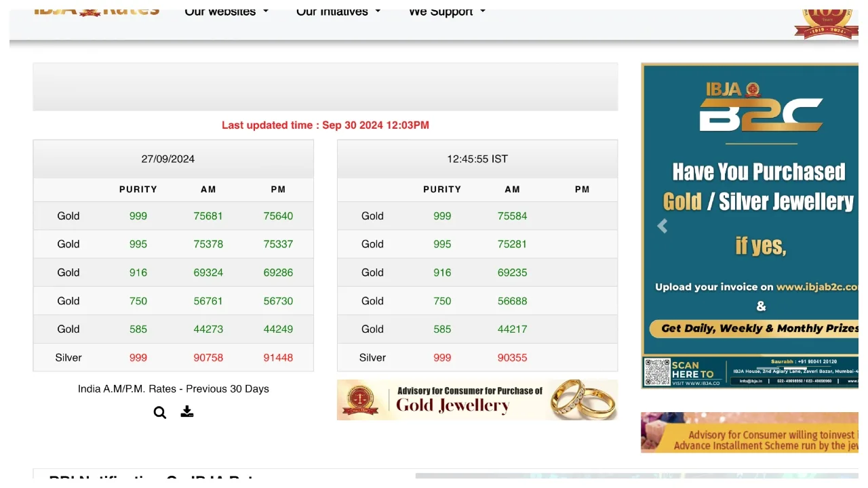Select today's Gold 750 AM value 56688
868x488 pixels.
(x=512, y=301)
